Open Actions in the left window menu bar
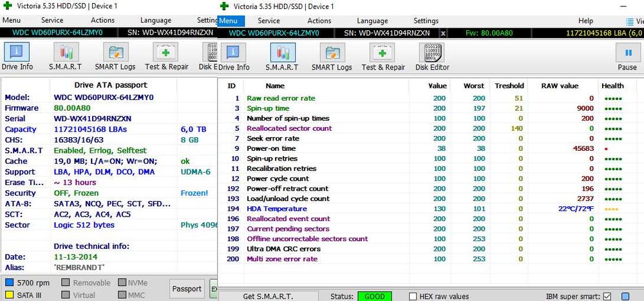The height and width of the screenshot is (301, 644). pyautogui.click(x=102, y=20)
